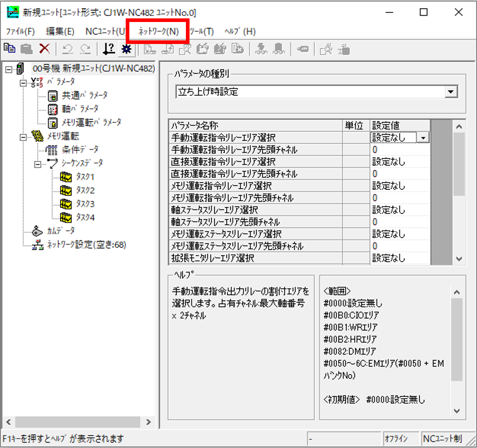Click the オフライン status bar entry
Screen dimensions: 477x448
[x=400, y=439]
